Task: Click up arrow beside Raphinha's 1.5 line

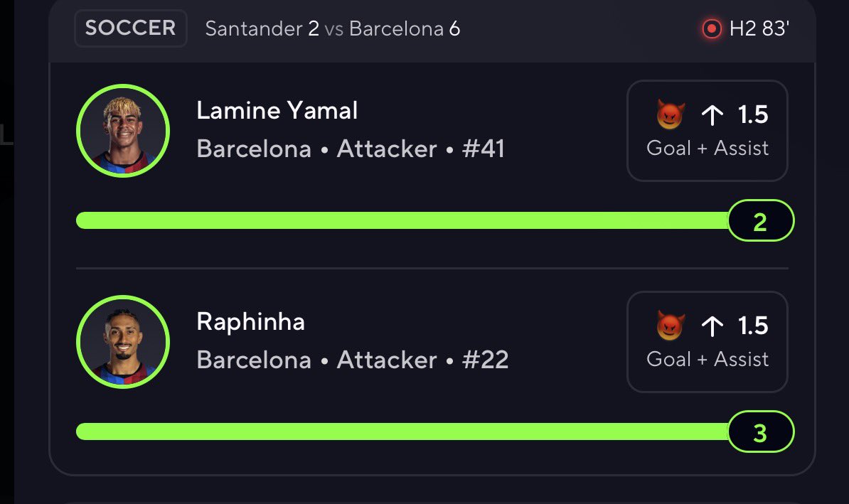Action: tap(712, 326)
